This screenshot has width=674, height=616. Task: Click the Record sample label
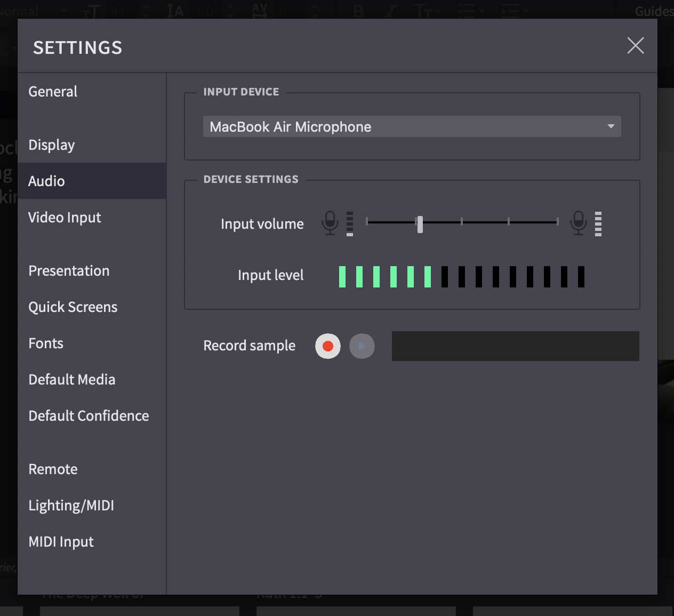click(x=249, y=346)
